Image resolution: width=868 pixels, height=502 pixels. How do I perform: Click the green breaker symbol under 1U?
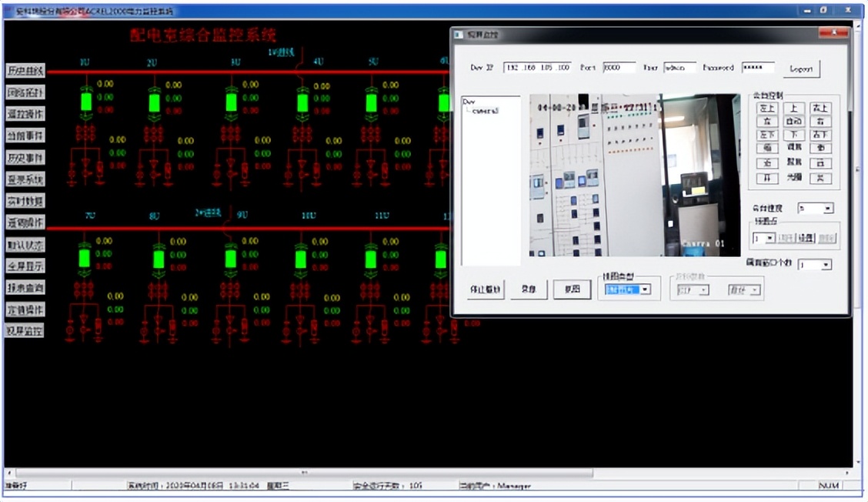pyautogui.click(x=86, y=102)
